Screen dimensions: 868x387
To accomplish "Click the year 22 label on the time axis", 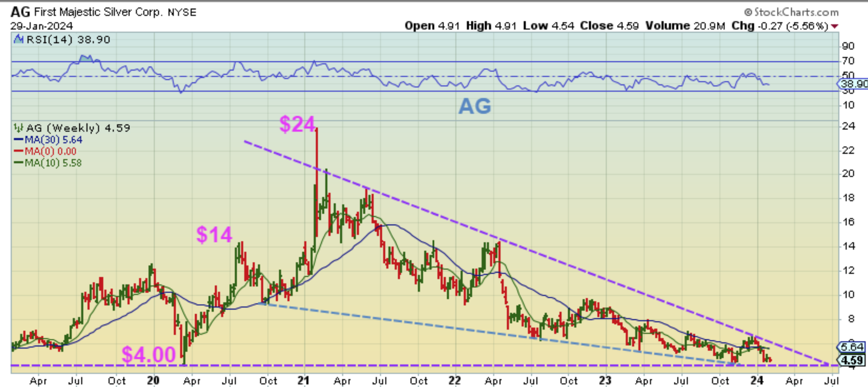I will 455,380.
